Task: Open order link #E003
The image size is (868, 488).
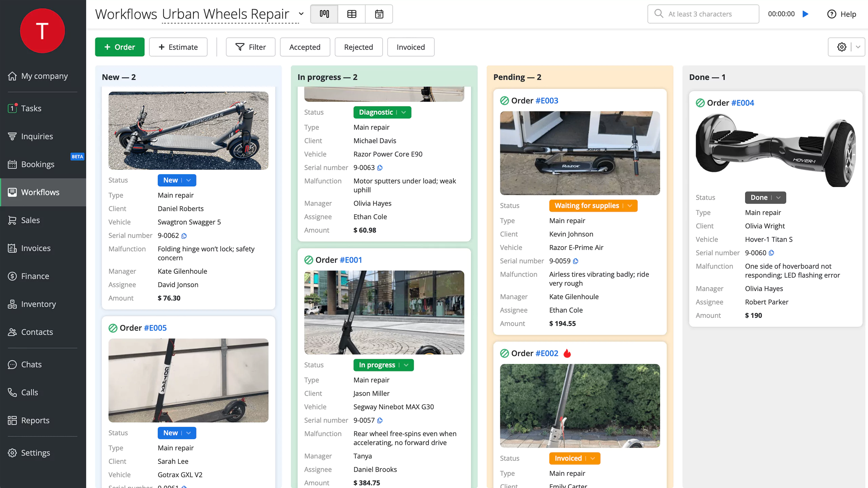Action: [547, 101]
